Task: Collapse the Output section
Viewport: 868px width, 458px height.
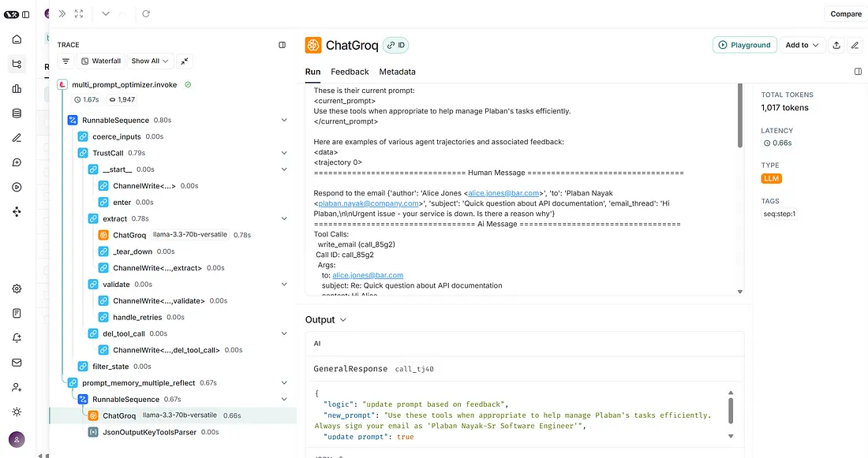Action: 343,320
